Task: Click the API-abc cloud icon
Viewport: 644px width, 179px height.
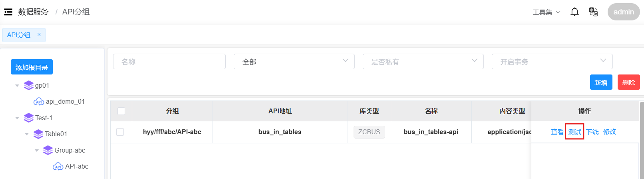Action: (58, 167)
